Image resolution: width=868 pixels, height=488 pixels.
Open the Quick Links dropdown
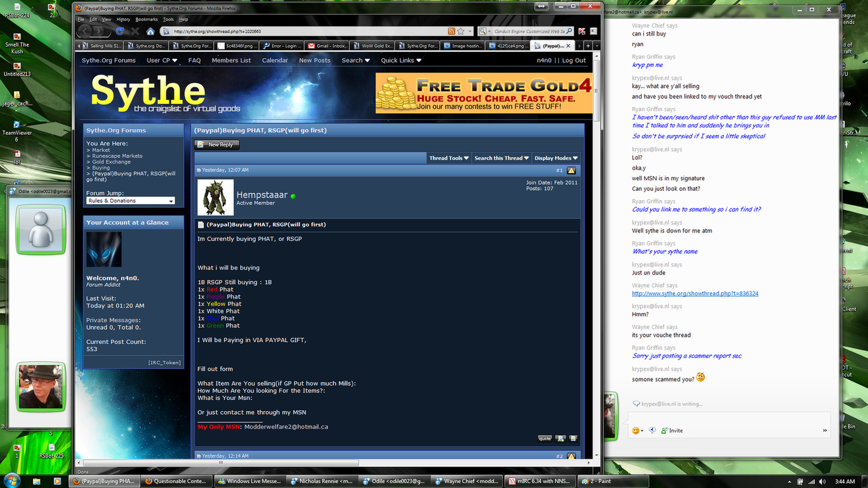click(401, 60)
